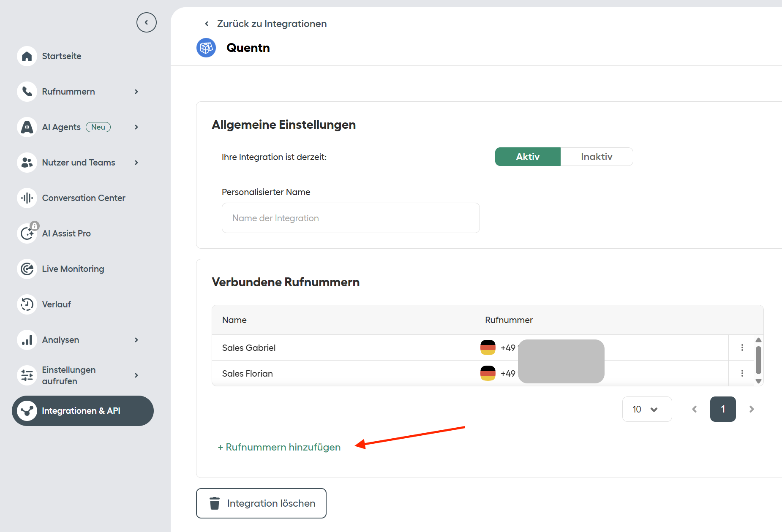Image resolution: width=782 pixels, height=532 pixels.
Task: Open the options menu for Sales Gabriel
Action: [742, 347]
